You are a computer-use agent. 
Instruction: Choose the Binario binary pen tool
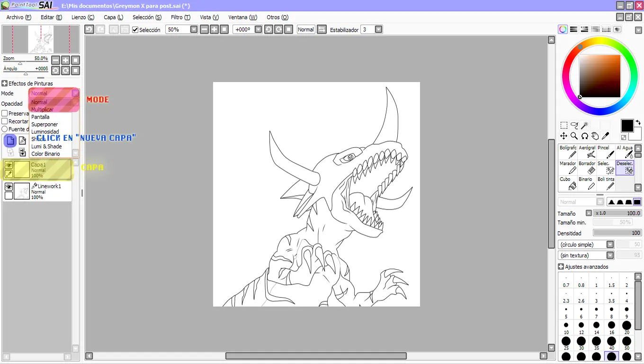click(x=587, y=183)
